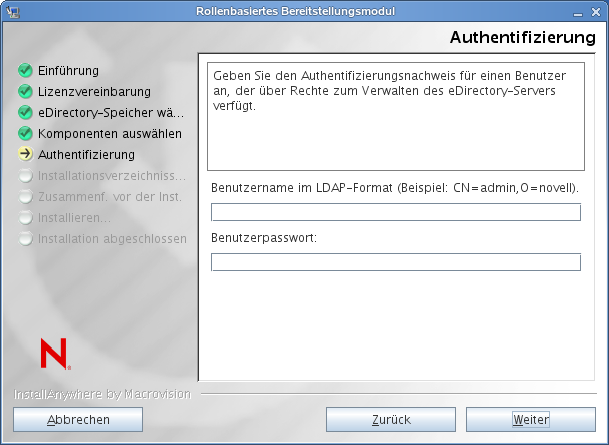This screenshot has width=609, height=445.
Task: Focus the Benutzerpasswort input field
Action: coord(395,262)
